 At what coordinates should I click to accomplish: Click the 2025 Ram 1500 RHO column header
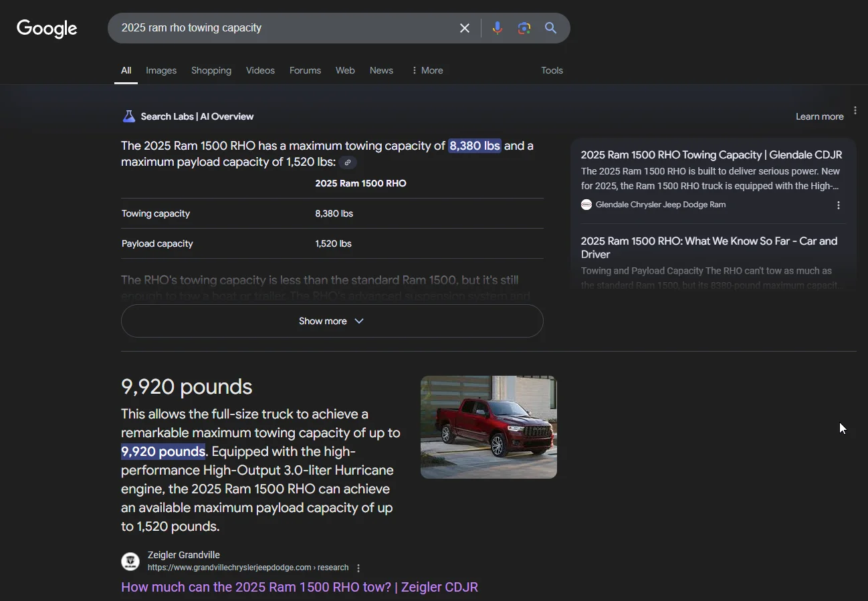click(x=360, y=183)
